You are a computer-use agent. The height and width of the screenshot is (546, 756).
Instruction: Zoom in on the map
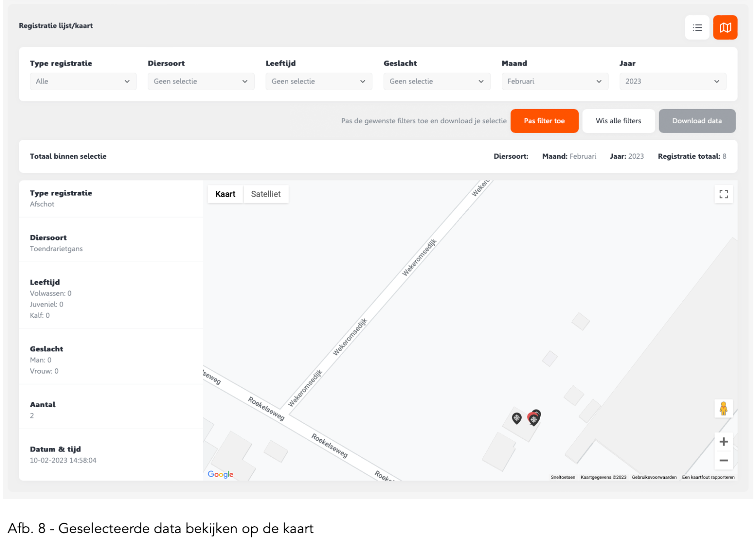tap(723, 442)
